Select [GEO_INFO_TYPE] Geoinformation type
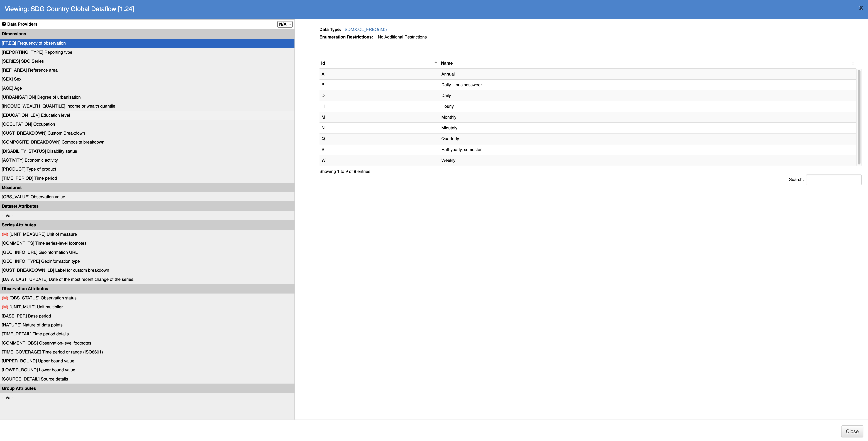The image size is (868, 441). pos(147,261)
